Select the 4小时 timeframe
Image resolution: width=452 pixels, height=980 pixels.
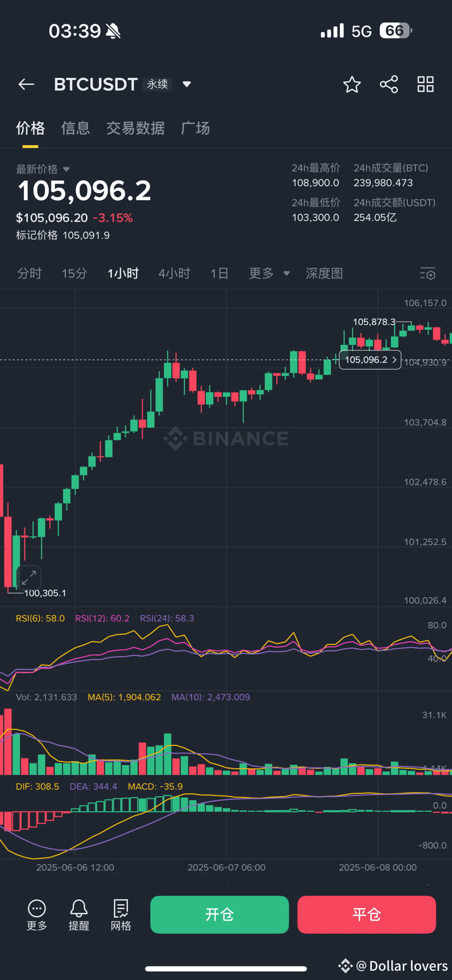tap(174, 274)
